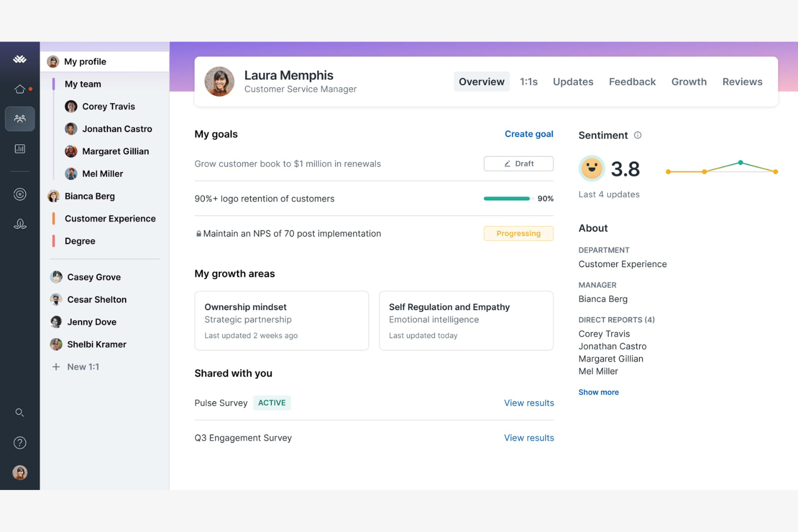Select My profile in the sidebar
The height and width of the screenshot is (532, 798).
click(x=105, y=61)
